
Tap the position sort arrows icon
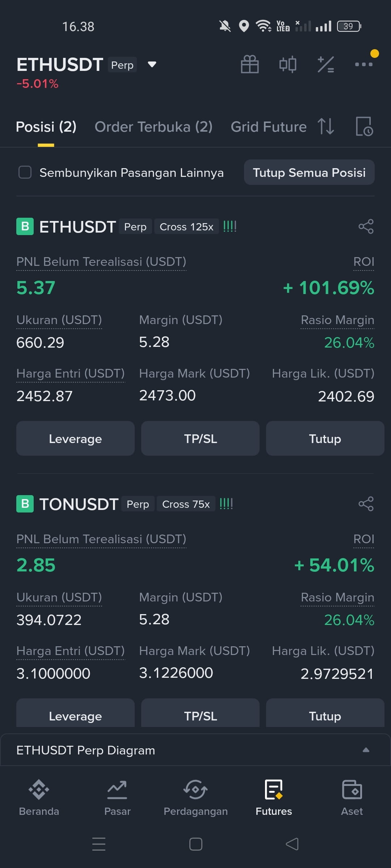coord(326,126)
